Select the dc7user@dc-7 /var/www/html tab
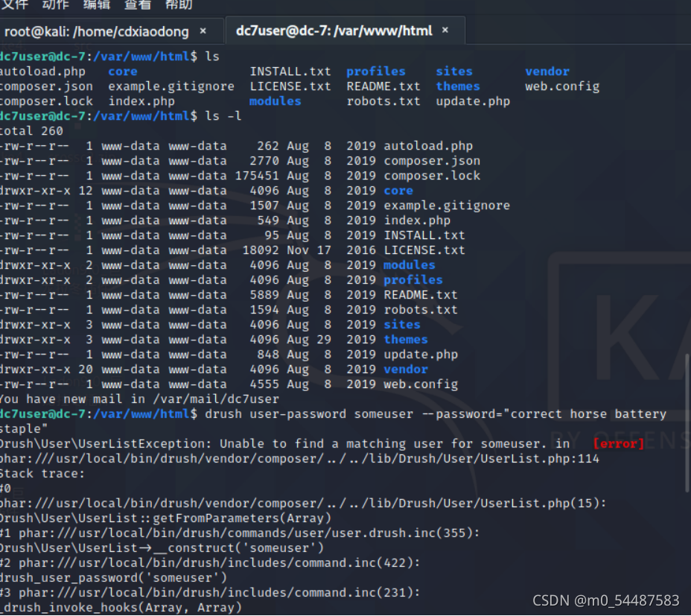Viewport: 691px width, 616px height. pos(334,31)
